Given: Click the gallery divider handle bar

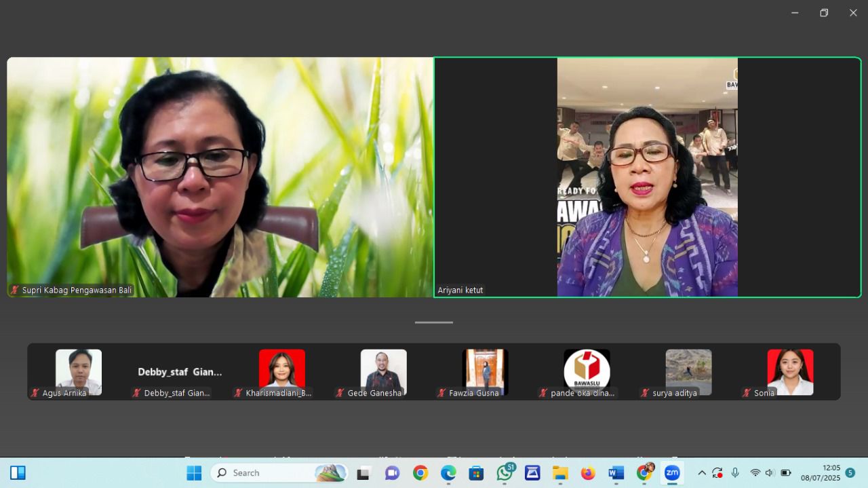Looking at the screenshot, I should [x=434, y=322].
